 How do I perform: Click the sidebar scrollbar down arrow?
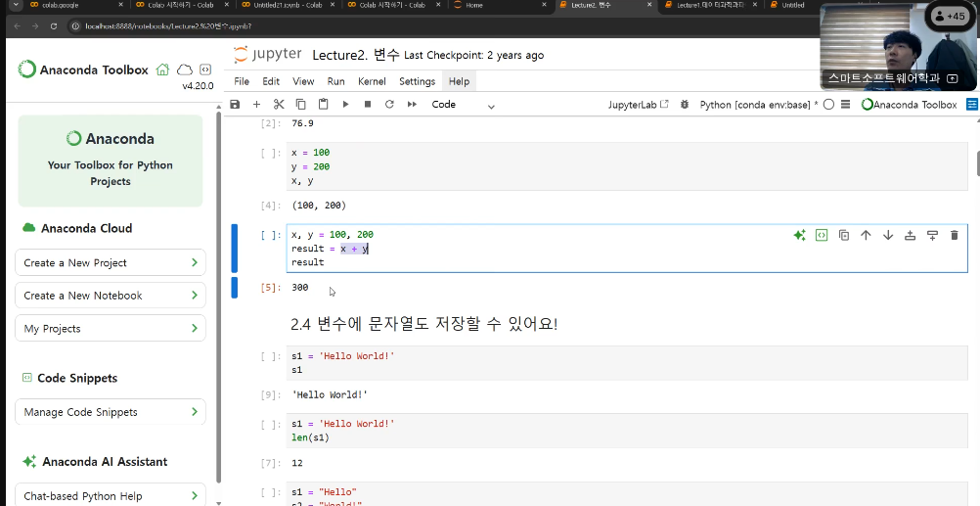(x=218, y=502)
